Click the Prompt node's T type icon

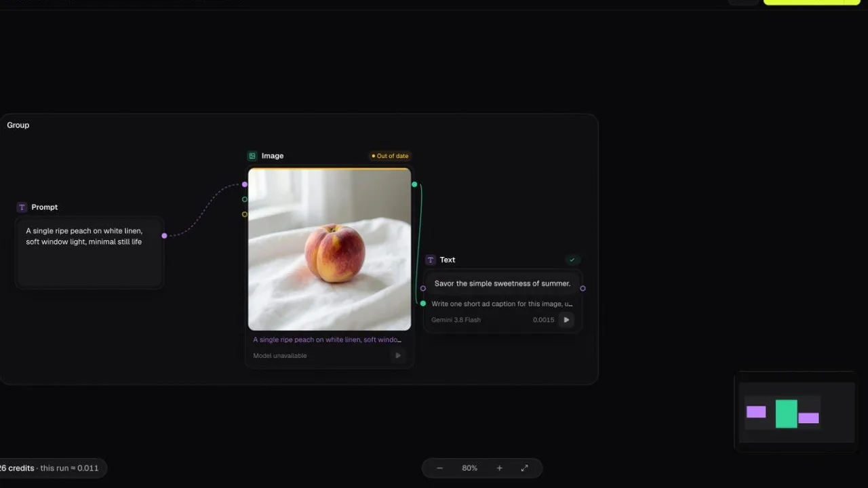pyautogui.click(x=22, y=207)
